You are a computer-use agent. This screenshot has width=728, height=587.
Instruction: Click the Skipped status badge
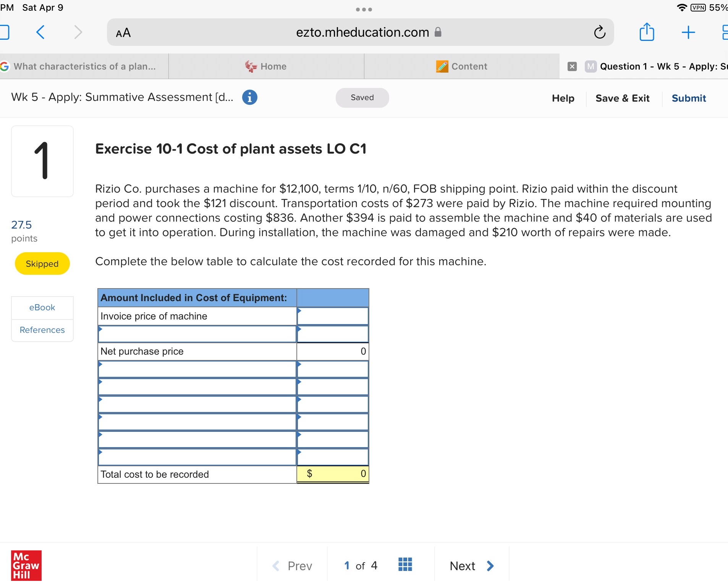(42, 264)
